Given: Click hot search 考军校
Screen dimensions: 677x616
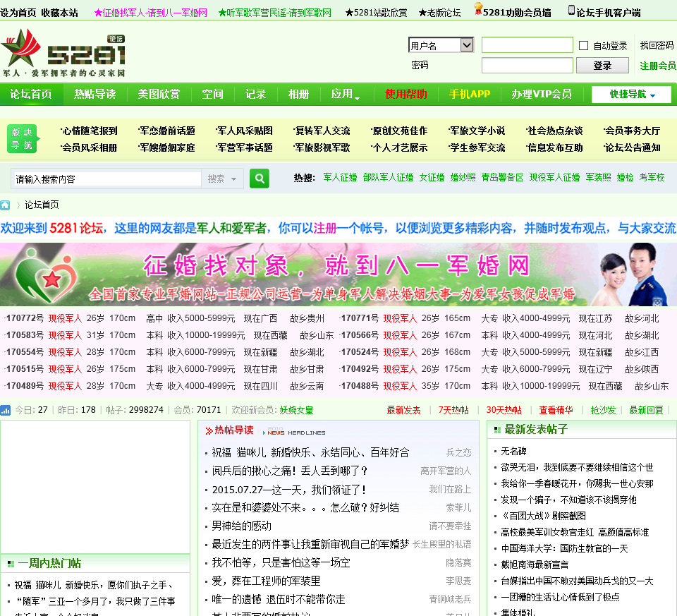Looking at the screenshot, I should pos(652,178).
